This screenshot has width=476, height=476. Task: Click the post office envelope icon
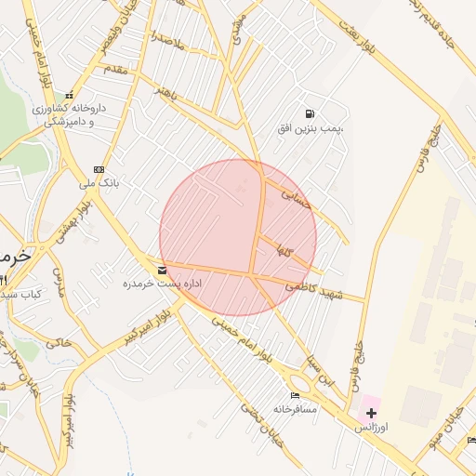coord(162,271)
